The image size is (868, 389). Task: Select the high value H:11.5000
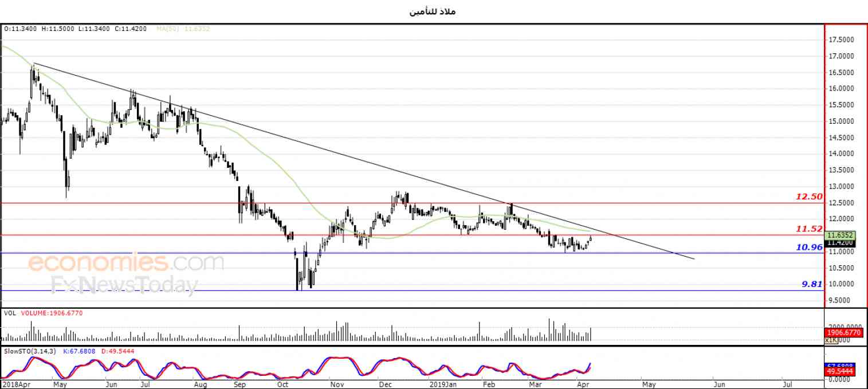[57, 28]
